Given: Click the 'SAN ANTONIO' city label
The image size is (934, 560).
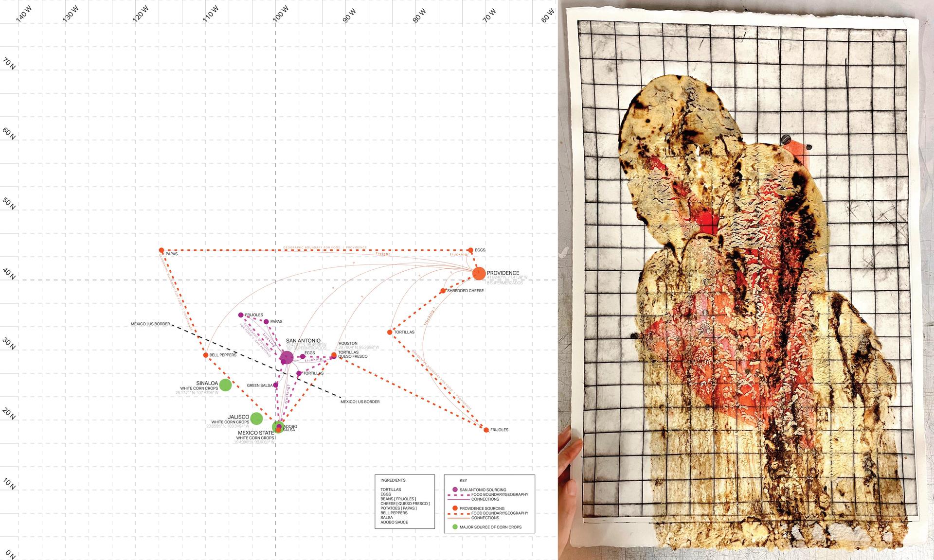Looking at the screenshot, I should pyautogui.click(x=303, y=341).
